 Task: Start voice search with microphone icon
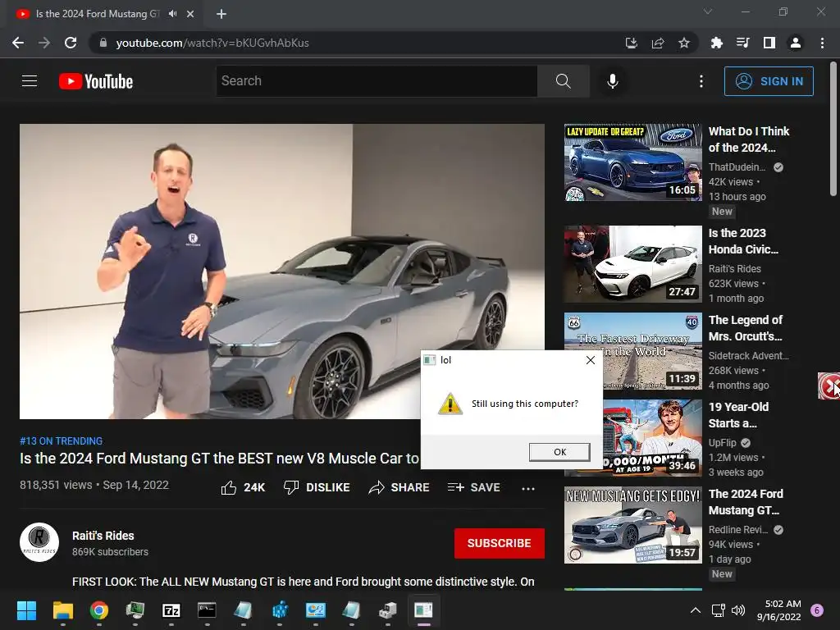pyautogui.click(x=612, y=81)
